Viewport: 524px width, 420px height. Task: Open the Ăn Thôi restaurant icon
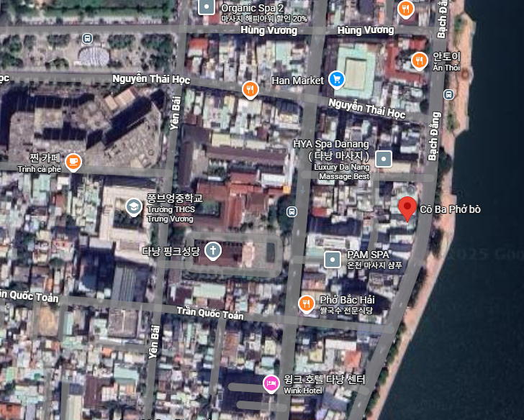pos(419,61)
